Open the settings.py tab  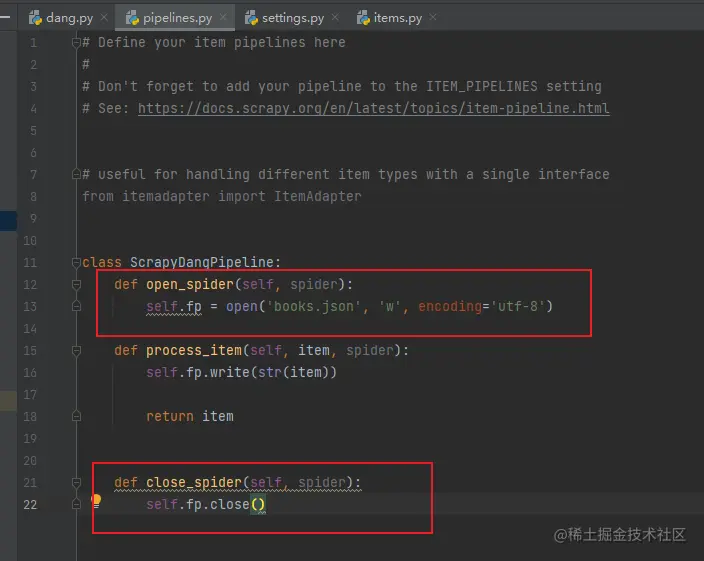click(292, 18)
